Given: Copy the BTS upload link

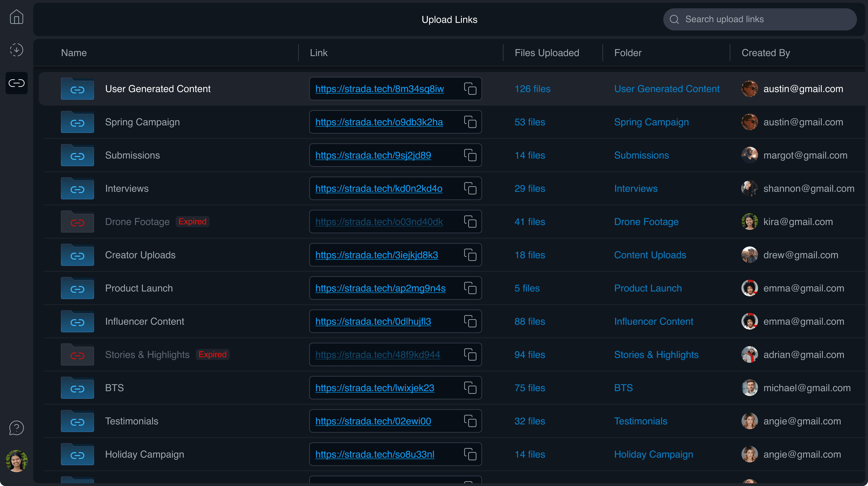Looking at the screenshot, I should (470, 388).
